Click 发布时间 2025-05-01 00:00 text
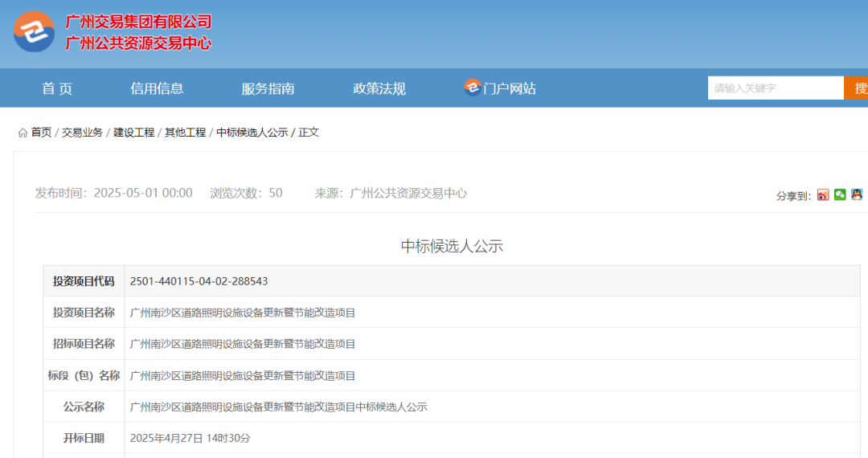The height and width of the screenshot is (458, 868). (x=114, y=193)
